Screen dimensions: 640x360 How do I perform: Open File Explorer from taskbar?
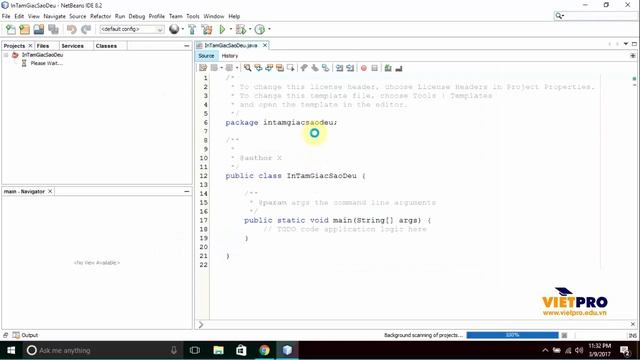[x=218, y=350]
